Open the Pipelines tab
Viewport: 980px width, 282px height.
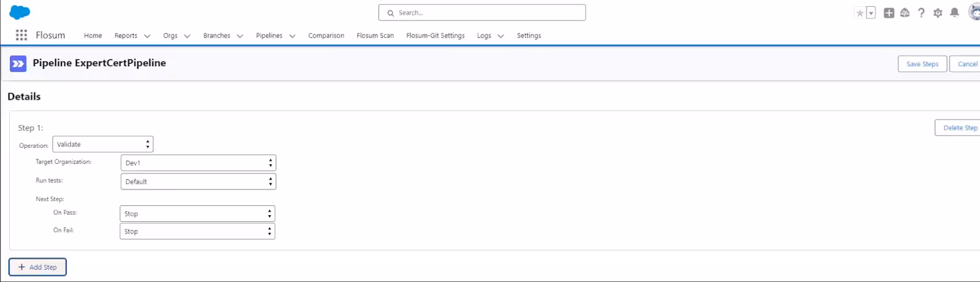click(269, 36)
